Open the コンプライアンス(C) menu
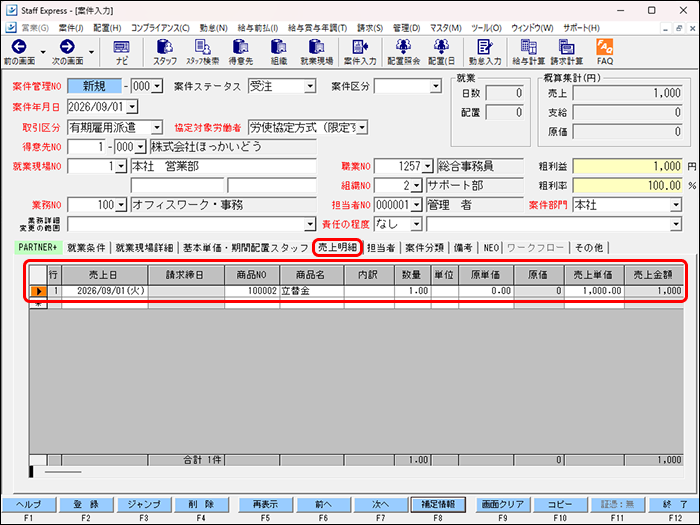700x525 pixels. click(x=160, y=28)
